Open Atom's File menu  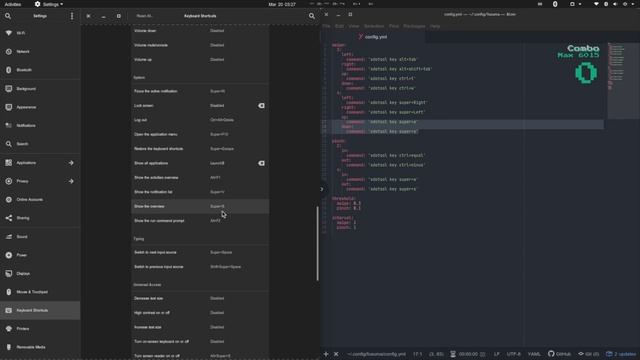(326, 26)
